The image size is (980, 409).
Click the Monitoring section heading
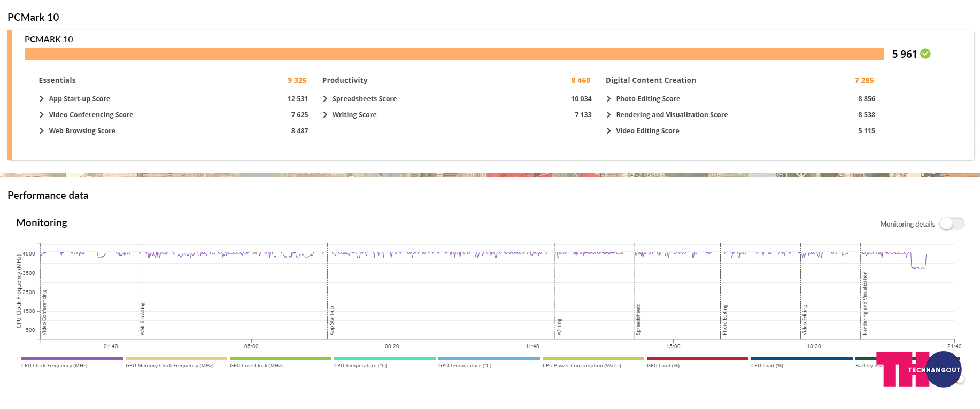[42, 223]
